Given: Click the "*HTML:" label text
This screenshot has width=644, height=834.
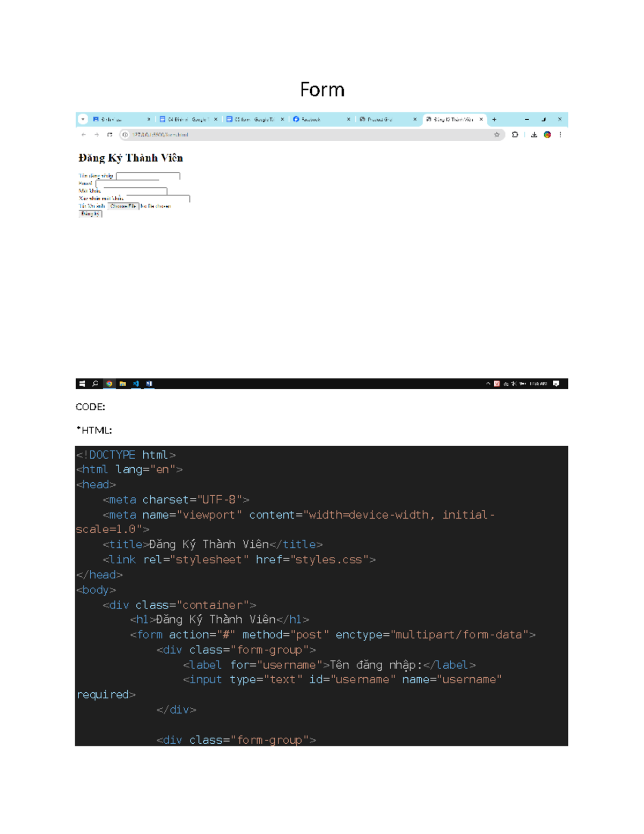Looking at the screenshot, I should [94, 430].
